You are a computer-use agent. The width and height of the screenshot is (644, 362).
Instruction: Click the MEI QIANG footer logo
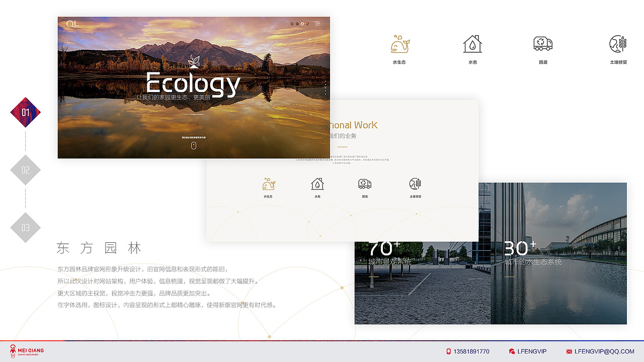(x=27, y=350)
